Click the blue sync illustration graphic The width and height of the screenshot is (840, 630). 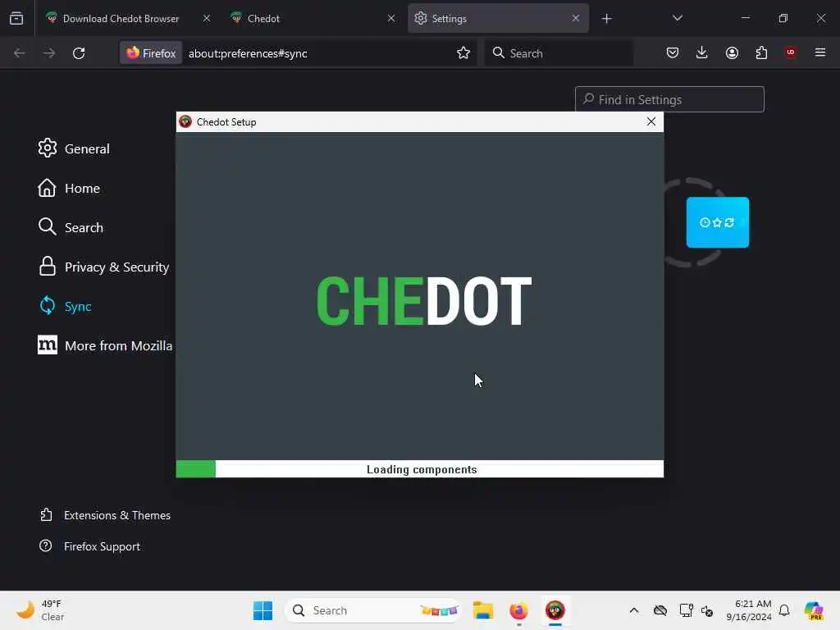pyautogui.click(x=717, y=222)
